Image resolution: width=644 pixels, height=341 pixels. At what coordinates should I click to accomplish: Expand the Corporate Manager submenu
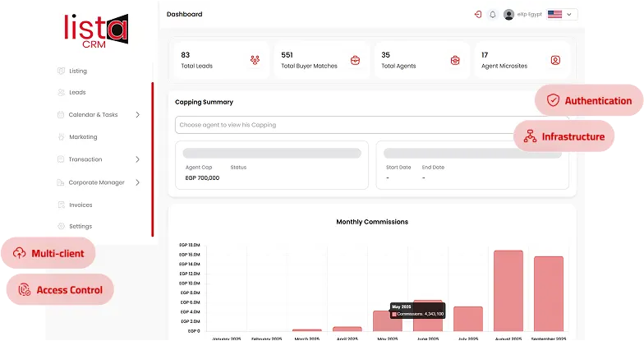tap(137, 182)
